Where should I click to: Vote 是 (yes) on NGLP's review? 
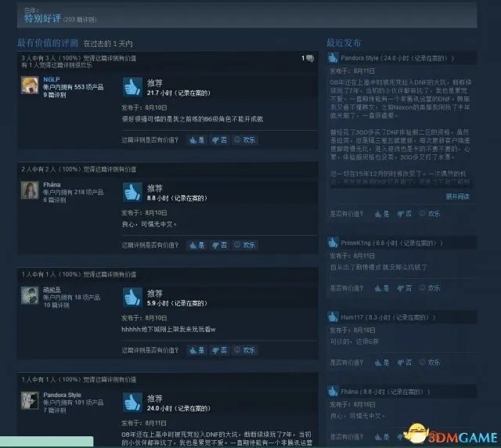tap(197, 139)
